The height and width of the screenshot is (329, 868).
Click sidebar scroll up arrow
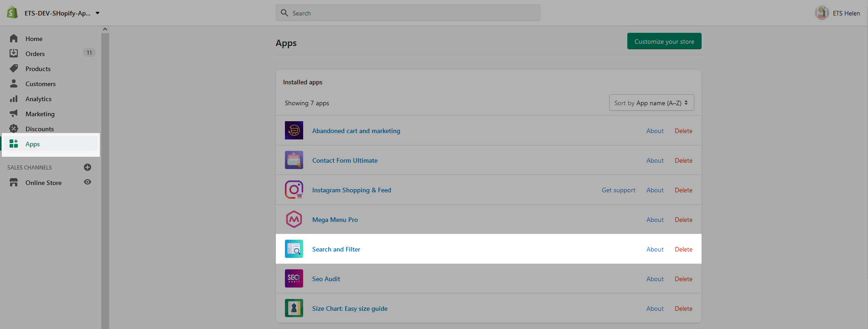pos(105,29)
